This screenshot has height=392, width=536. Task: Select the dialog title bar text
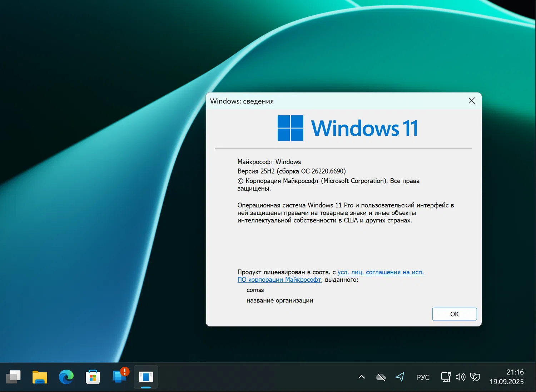(x=242, y=101)
